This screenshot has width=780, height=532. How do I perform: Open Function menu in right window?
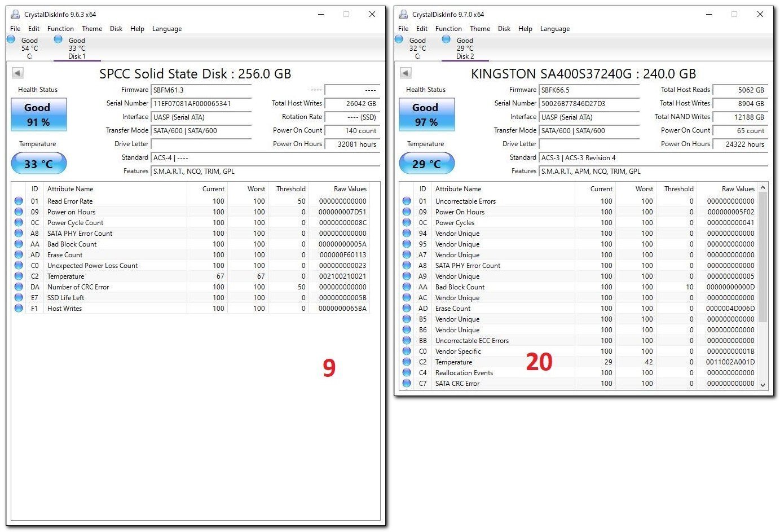pos(448,29)
